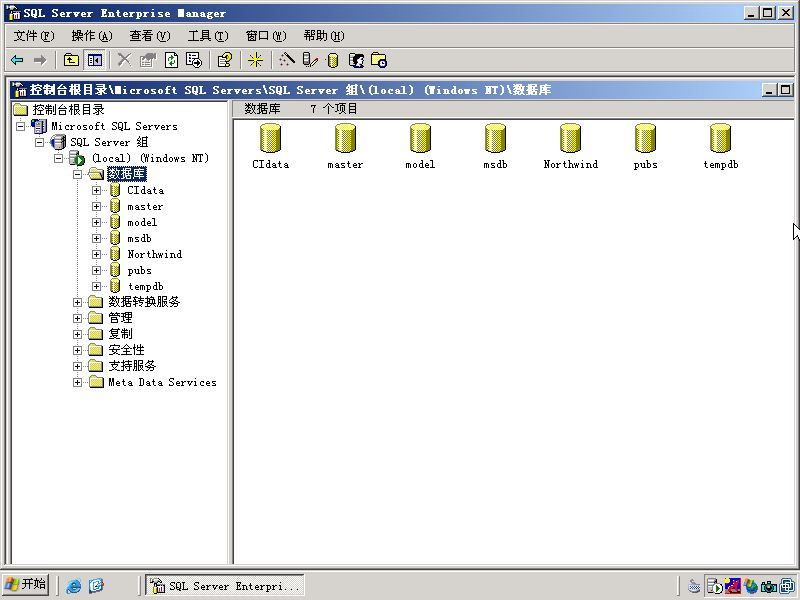
Task: Expand the model database in tree
Action: coord(96,222)
